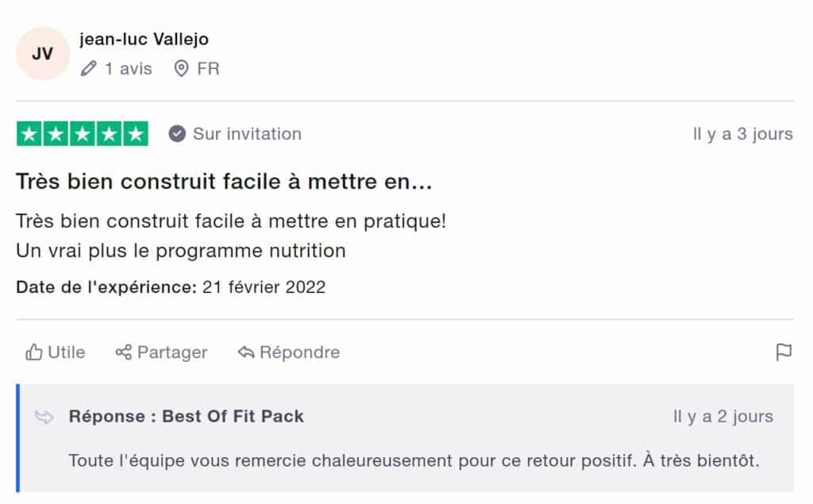Click the Sur invitation label
Image resolution: width=813 pixels, height=504 pixels.
tap(247, 134)
